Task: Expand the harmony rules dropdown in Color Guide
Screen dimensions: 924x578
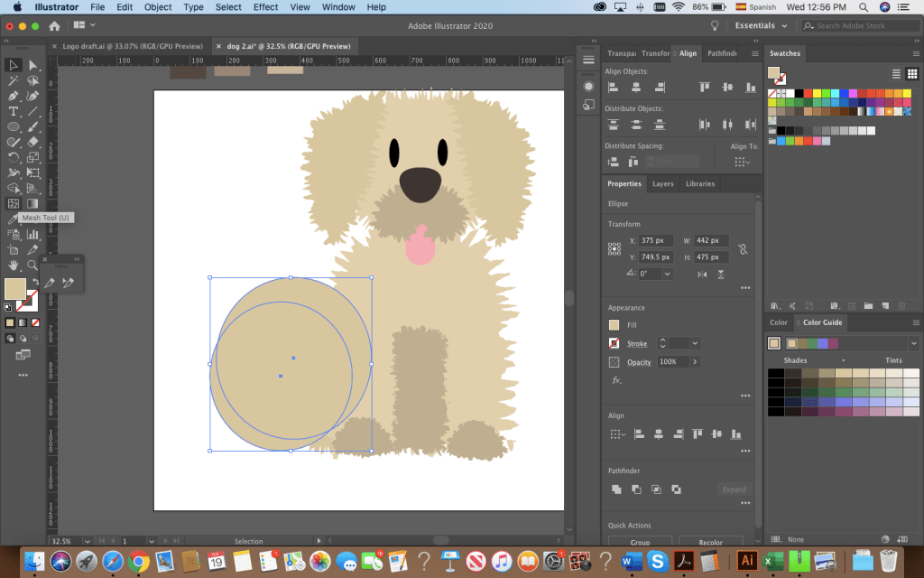Action: [913, 343]
